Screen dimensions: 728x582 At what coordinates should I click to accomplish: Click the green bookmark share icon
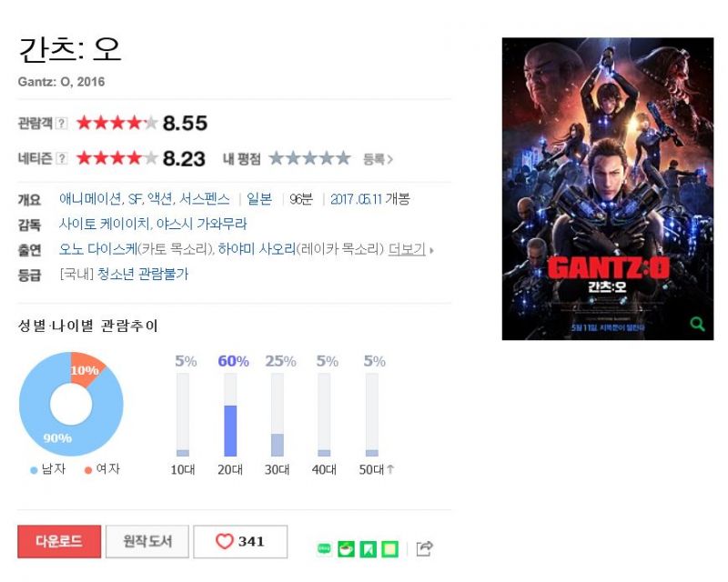(369, 549)
